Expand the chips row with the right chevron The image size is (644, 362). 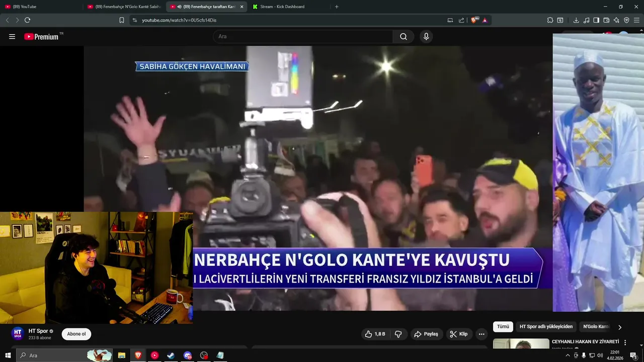(620, 327)
